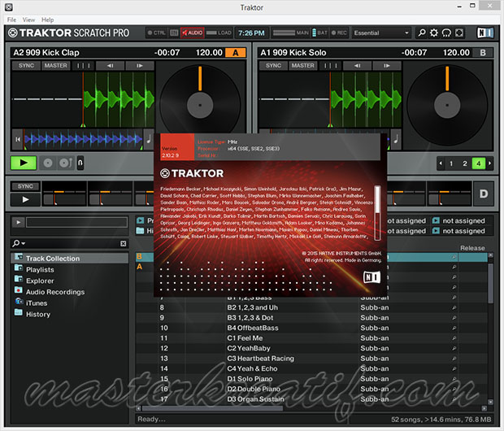Click the 7:26 PM clock display

click(251, 33)
